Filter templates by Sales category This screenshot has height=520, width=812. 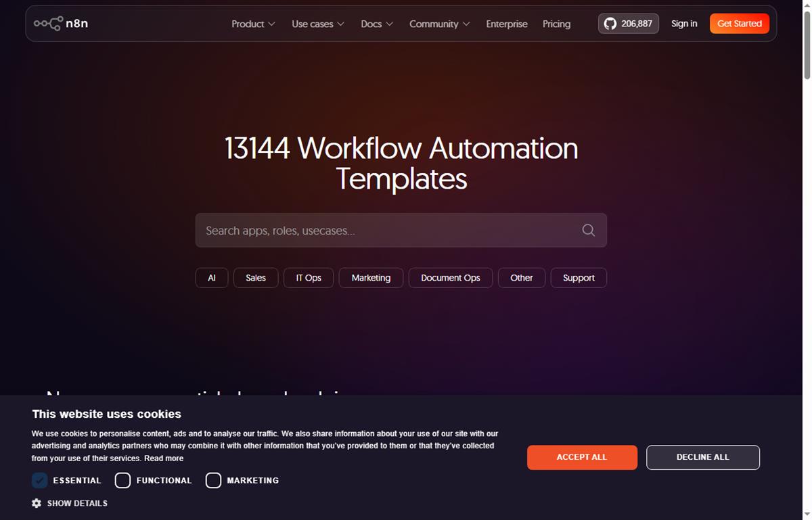pyautogui.click(x=256, y=278)
